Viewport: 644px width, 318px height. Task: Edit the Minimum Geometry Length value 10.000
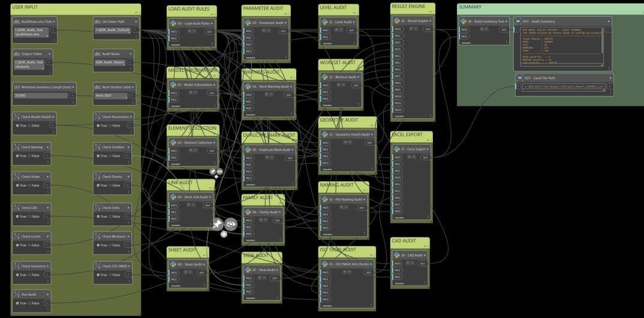coord(41,95)
